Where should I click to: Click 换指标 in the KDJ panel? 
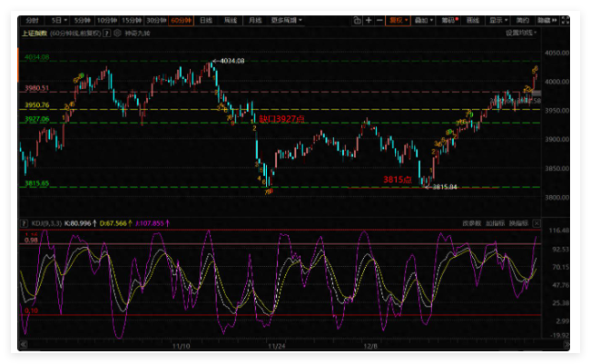tap(518, 221)
